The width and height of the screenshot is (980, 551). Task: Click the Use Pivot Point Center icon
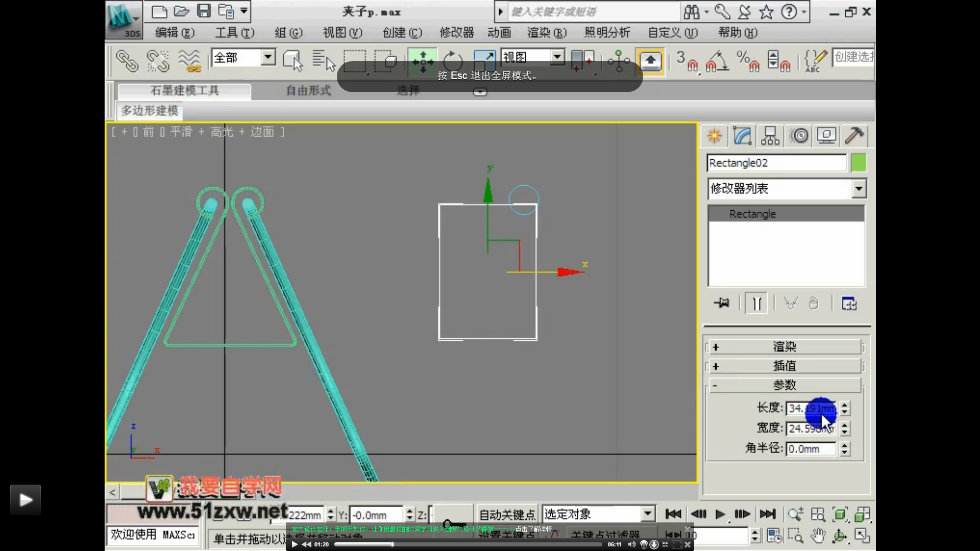pyautogui.click(x=582, y=61)
